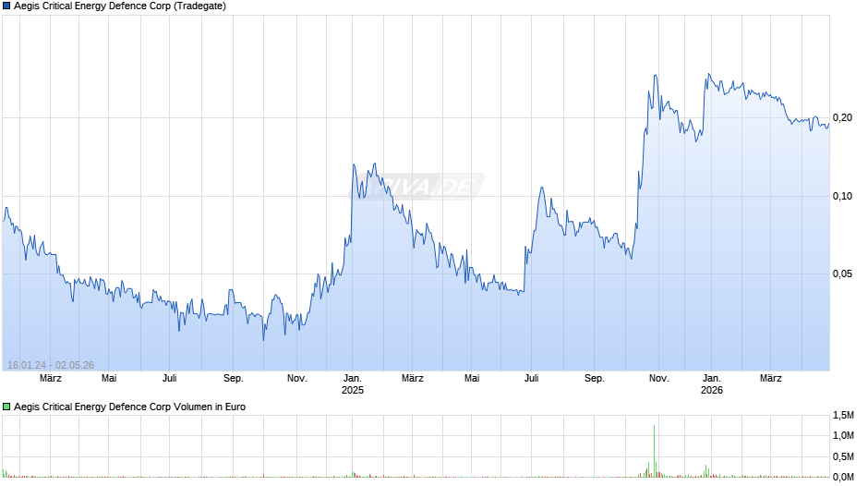Click the date range '16.01.24 - 02.05.26'
868x486 pixels.
51,365
